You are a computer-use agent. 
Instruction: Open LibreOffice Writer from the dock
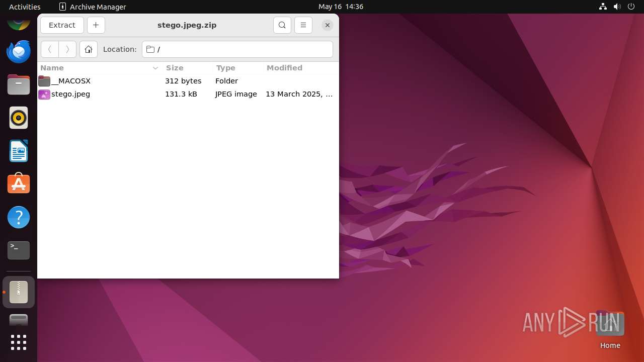pos(19,151)
